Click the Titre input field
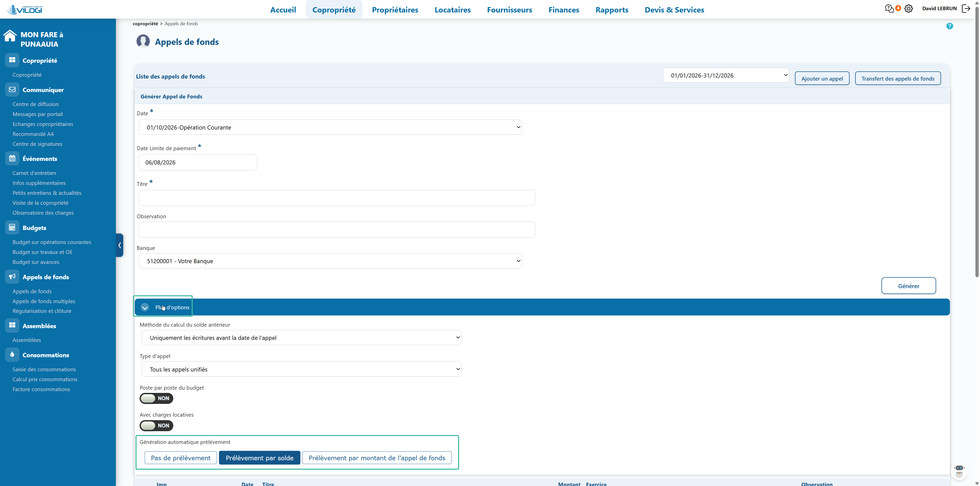The height and width of the screenshot is (486, 980). click(x=337, y=198)
